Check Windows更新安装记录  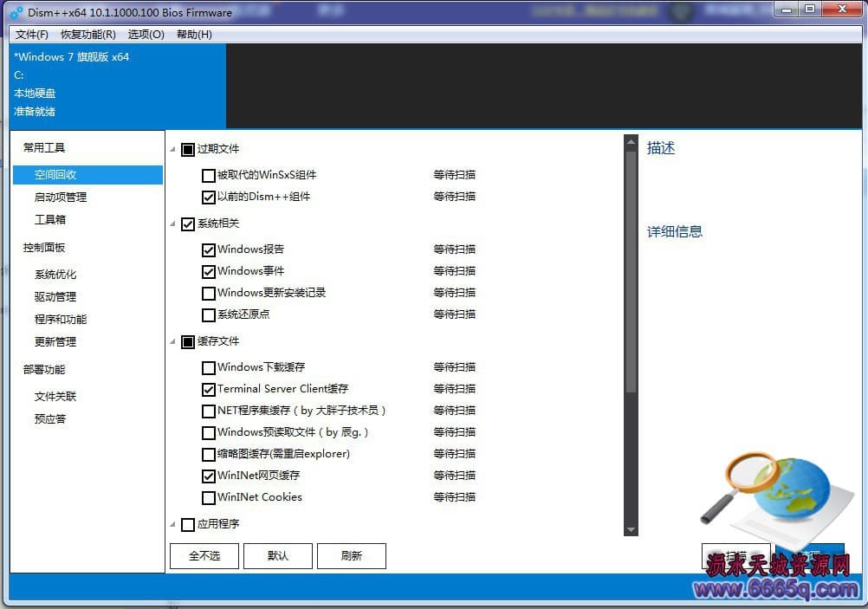click(x=209, y=294)
